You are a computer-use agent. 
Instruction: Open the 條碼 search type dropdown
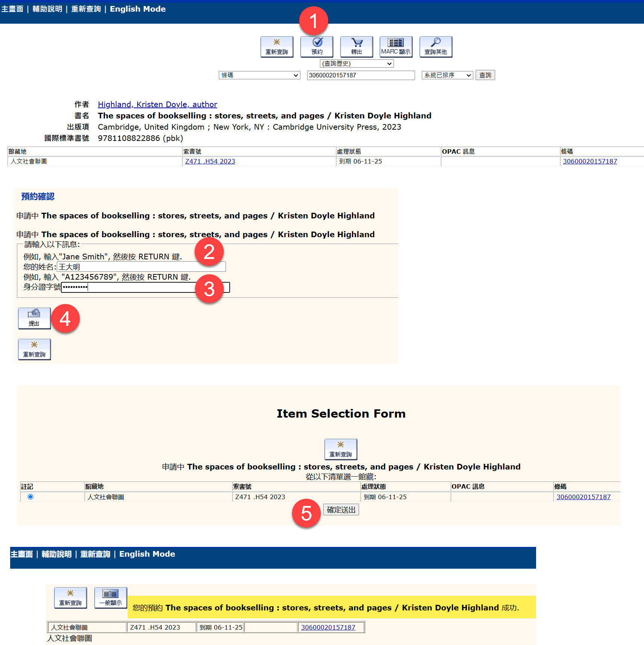pyautogui.click(x=259, y=75)
